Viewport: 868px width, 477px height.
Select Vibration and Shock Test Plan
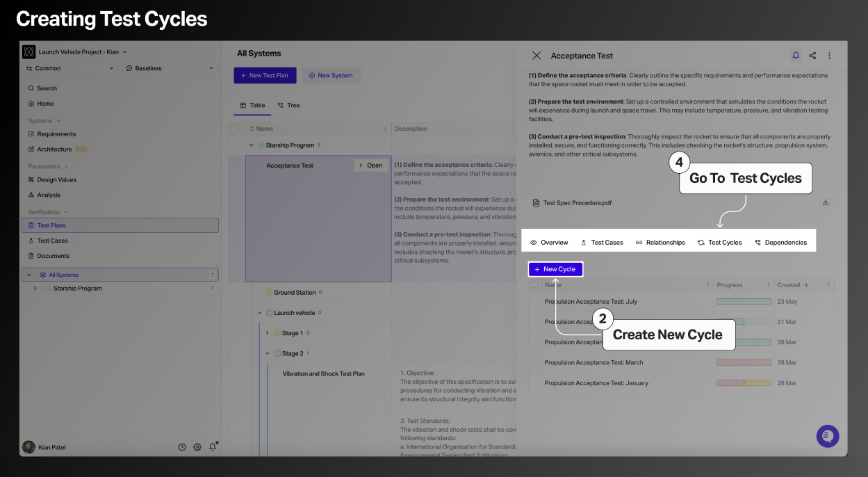point(324,373)
